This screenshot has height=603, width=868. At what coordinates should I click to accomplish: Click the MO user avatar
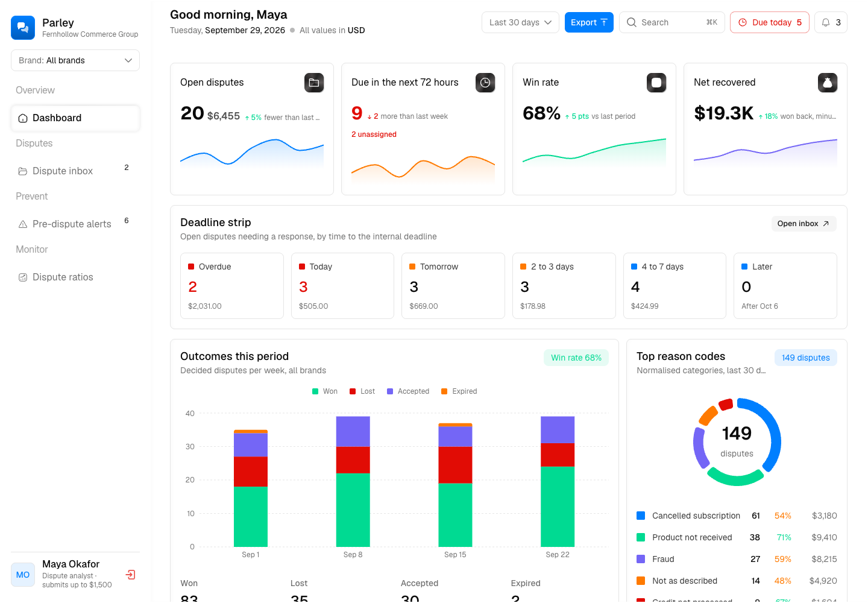click(x=23, y=575)
